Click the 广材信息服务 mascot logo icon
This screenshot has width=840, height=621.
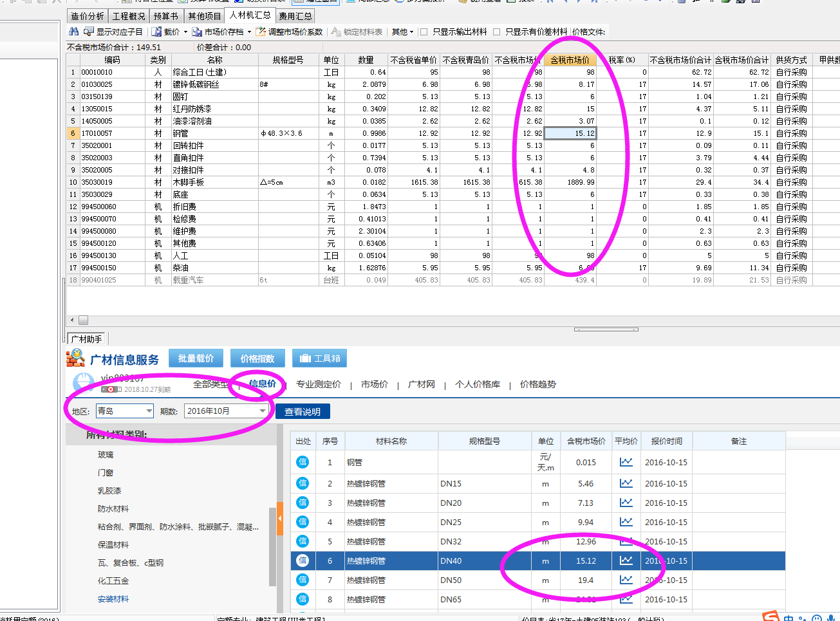(x=76, y=358)
